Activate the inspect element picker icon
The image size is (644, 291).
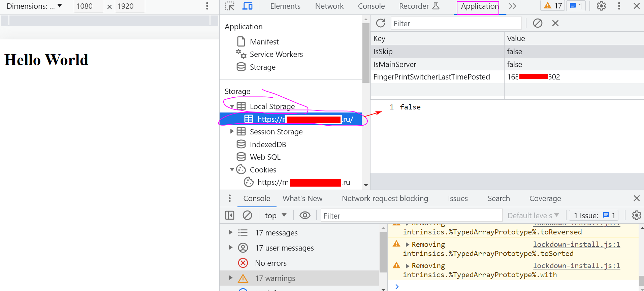tap(230, 6)
